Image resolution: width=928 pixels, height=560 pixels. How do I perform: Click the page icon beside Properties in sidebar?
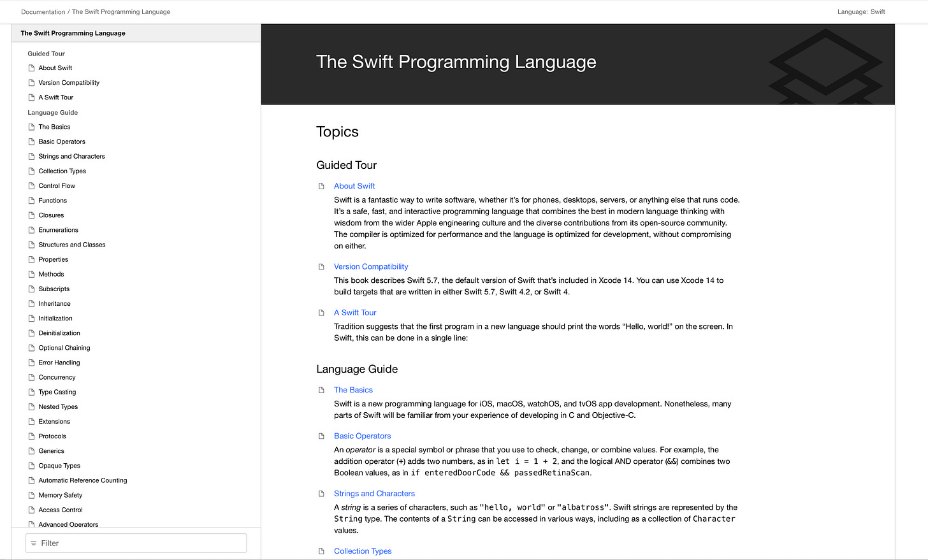(x=31, y=259)
